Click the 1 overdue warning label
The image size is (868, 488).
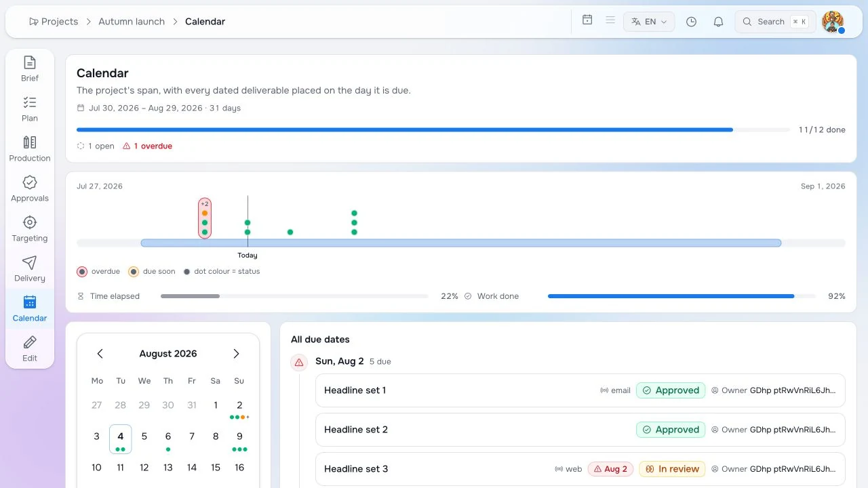tap(147, 146)
